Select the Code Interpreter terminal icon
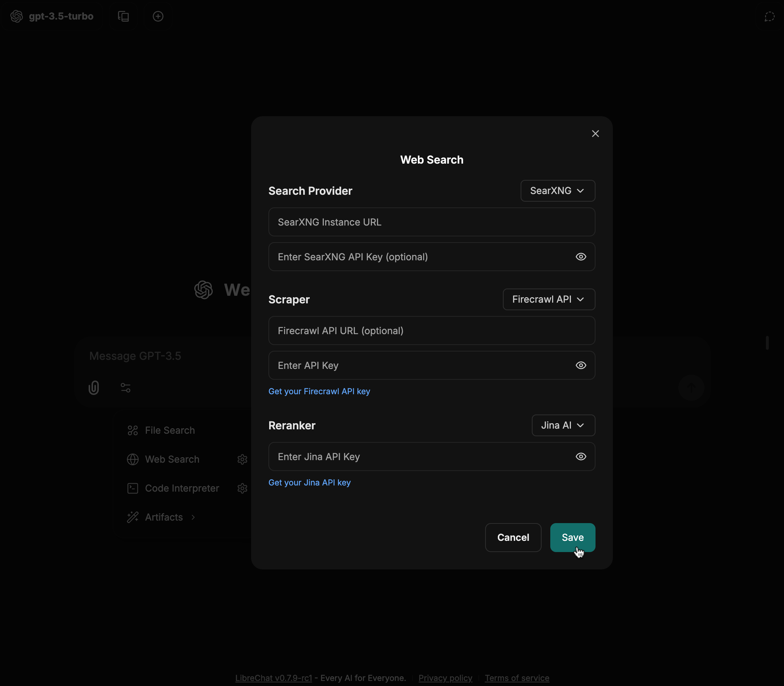Image resolution: width=784 pixels, height=686 pixels. point(133,488)
